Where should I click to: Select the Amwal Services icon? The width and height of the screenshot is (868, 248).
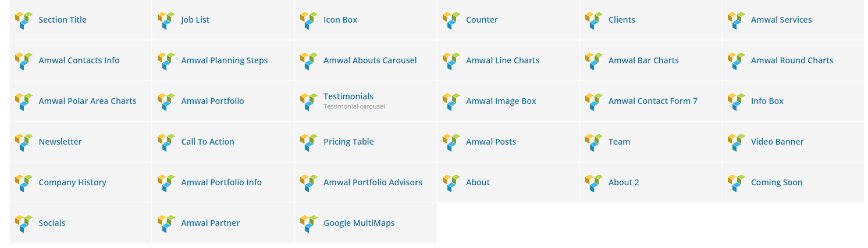[x=737, y=20]
